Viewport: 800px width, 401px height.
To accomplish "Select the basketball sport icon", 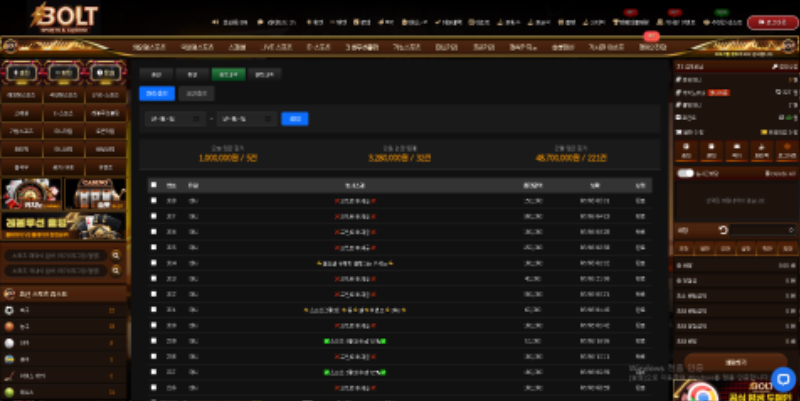I will (x=9, y=327).
